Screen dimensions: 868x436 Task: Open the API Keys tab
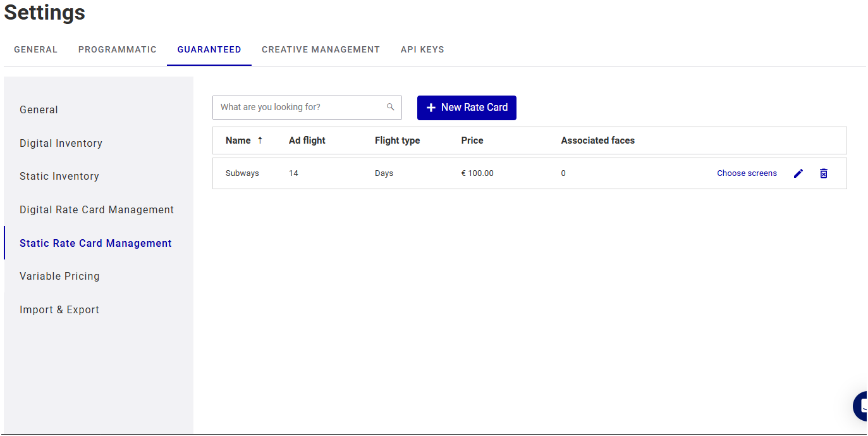tap(422, 49)
